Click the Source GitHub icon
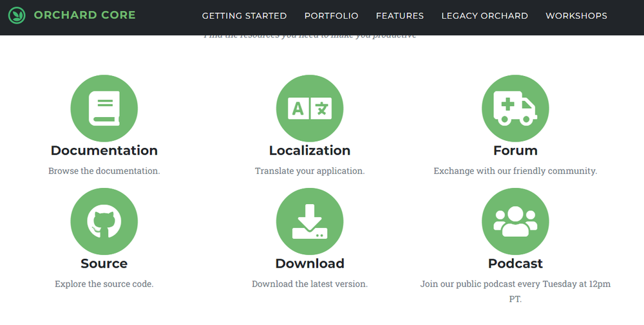Viewport: 644px width, 325px height. pos(104,221)
